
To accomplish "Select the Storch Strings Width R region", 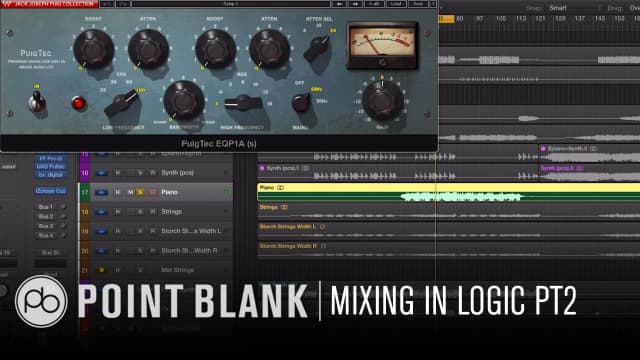I will coord(449,251).
